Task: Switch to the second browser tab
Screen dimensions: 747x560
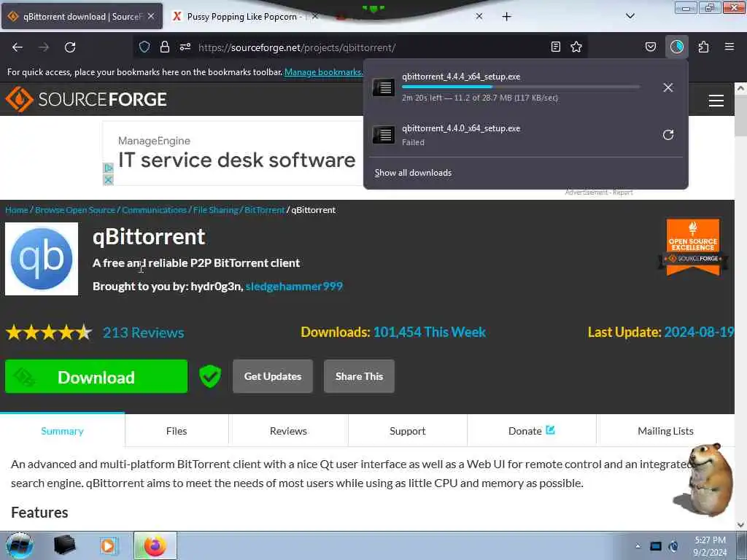Action: 244,16
